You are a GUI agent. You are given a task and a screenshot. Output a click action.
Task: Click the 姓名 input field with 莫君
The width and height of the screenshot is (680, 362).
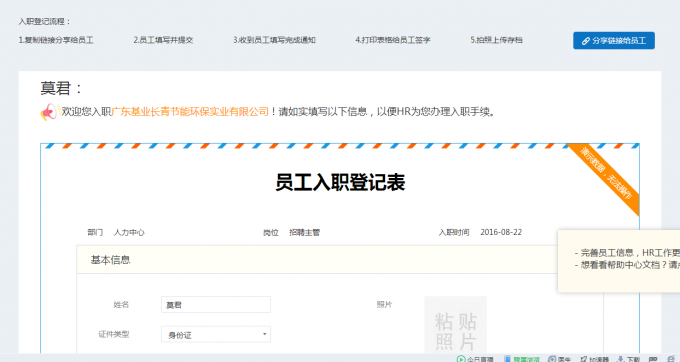pos(216,305)
